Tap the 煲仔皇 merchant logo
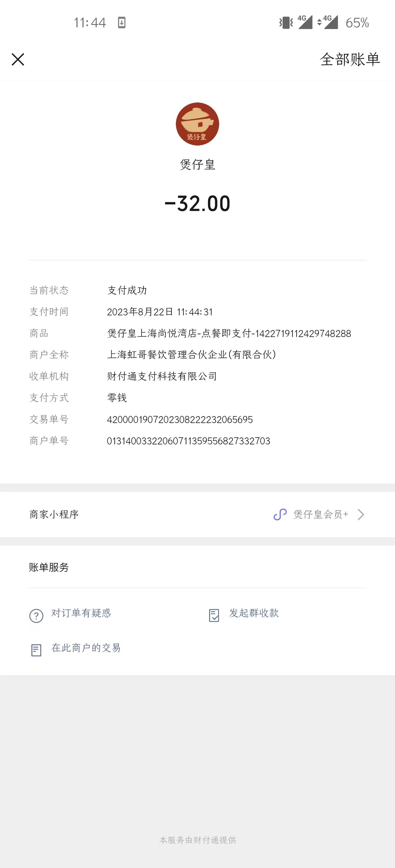395x868 pixels. (x=197, y=124)
